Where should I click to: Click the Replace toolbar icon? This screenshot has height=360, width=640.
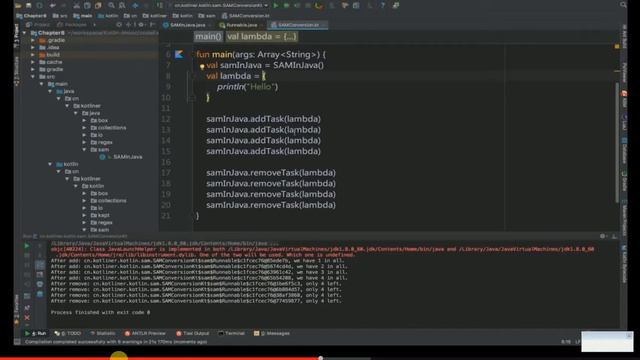[x=122, y=5]
